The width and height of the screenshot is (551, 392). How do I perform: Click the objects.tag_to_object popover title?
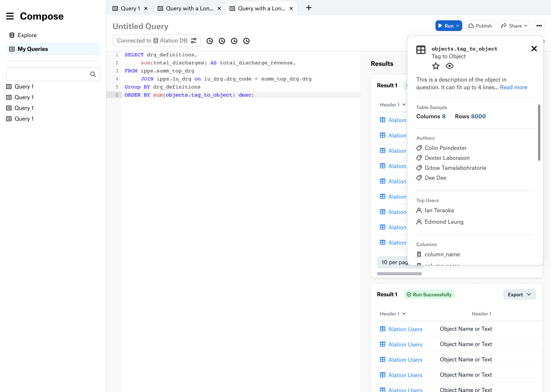[x=465, y=49]
